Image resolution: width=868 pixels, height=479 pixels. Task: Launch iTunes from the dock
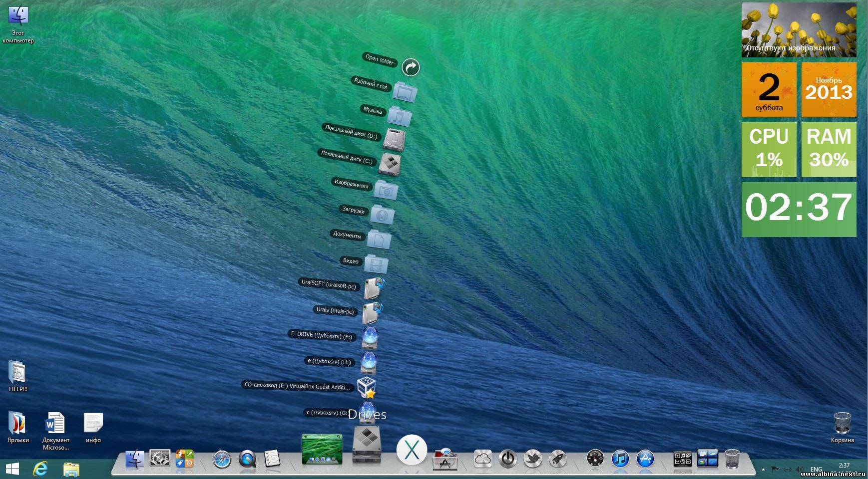tap(620, 459)
